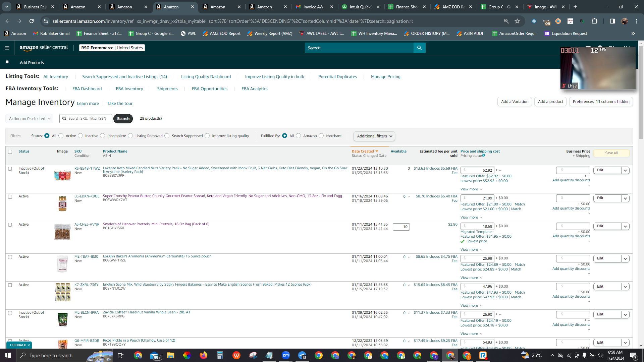Check the Lakanto Keto Mixed Nuts row checkbox
The height and width of the screenshot is (362, 644).
pyautogui.click(x=10, y=169)
